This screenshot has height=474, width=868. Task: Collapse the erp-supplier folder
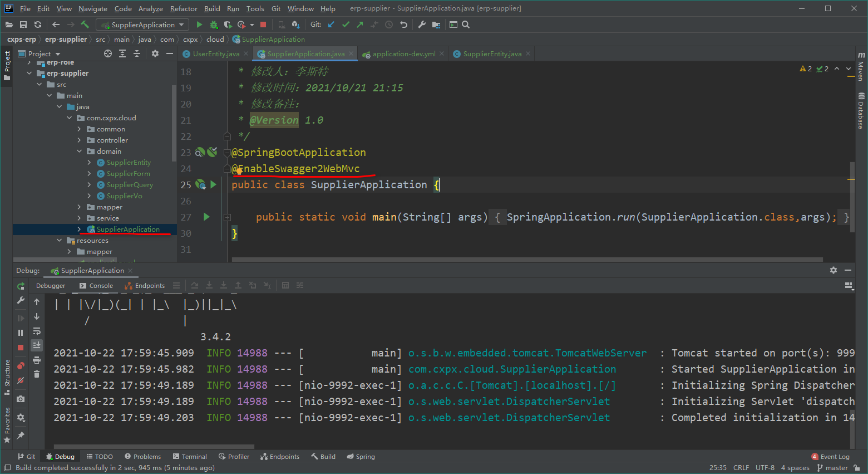29,73
